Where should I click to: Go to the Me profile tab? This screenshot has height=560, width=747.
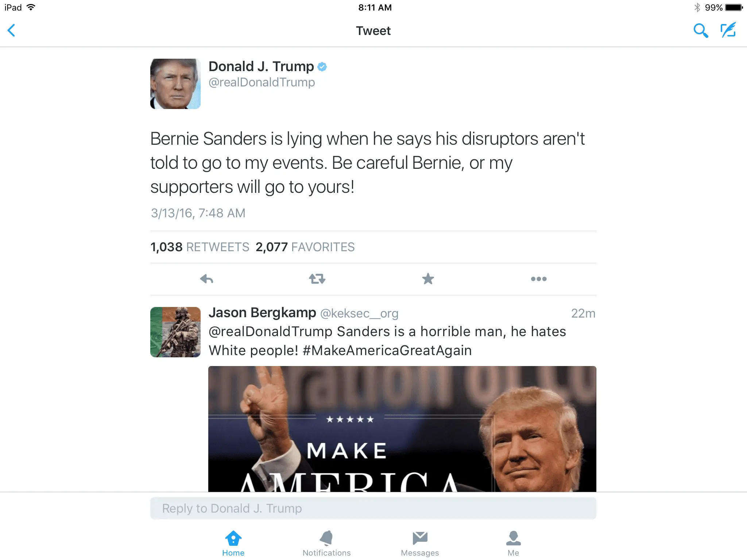tap(513, 543)
